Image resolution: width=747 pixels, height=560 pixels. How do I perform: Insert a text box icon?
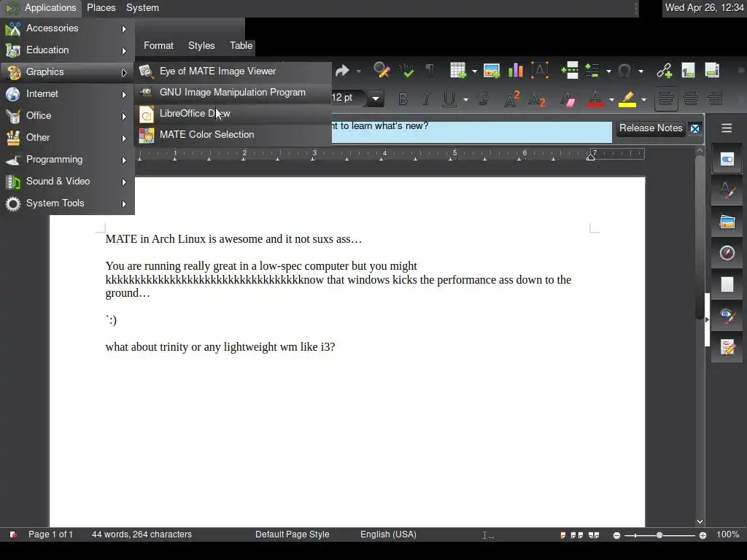tap(540, 71)
